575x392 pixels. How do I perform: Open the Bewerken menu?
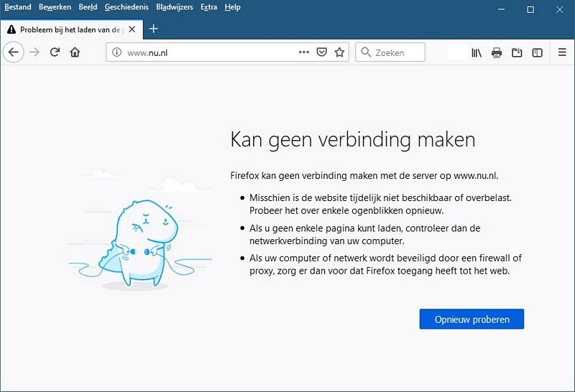pos(55,7)
